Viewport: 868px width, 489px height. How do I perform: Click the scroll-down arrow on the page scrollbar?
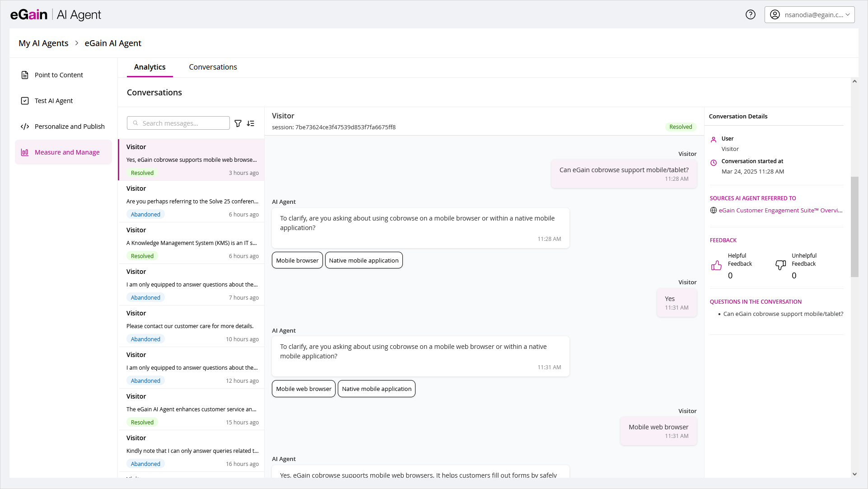854,474
